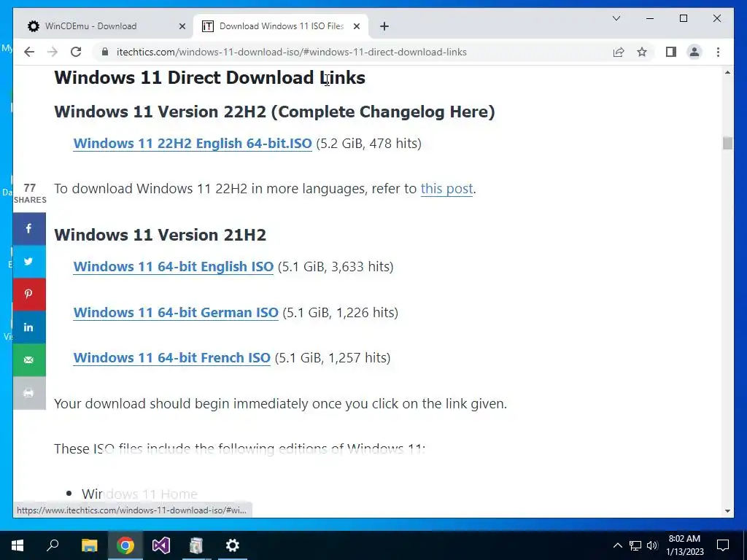
Task: Bookmark this page with the star
Action: [642, 52]
